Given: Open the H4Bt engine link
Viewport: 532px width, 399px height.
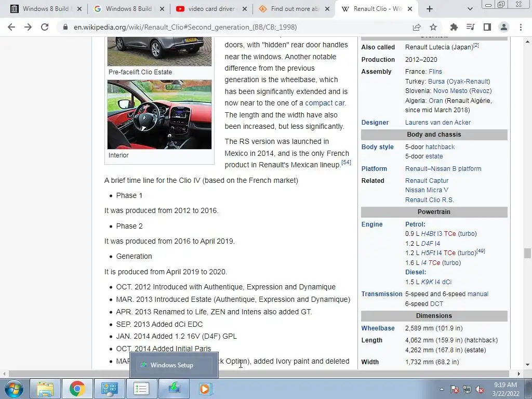Looking at the screenshot, I should click(428, 234).
